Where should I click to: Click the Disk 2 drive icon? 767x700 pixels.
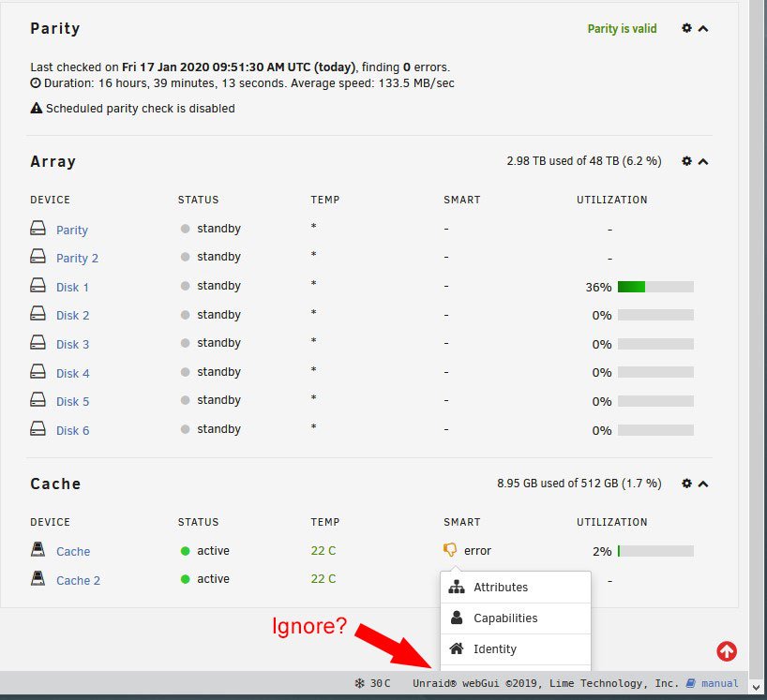pyautogui.click(x=38, y=313)
